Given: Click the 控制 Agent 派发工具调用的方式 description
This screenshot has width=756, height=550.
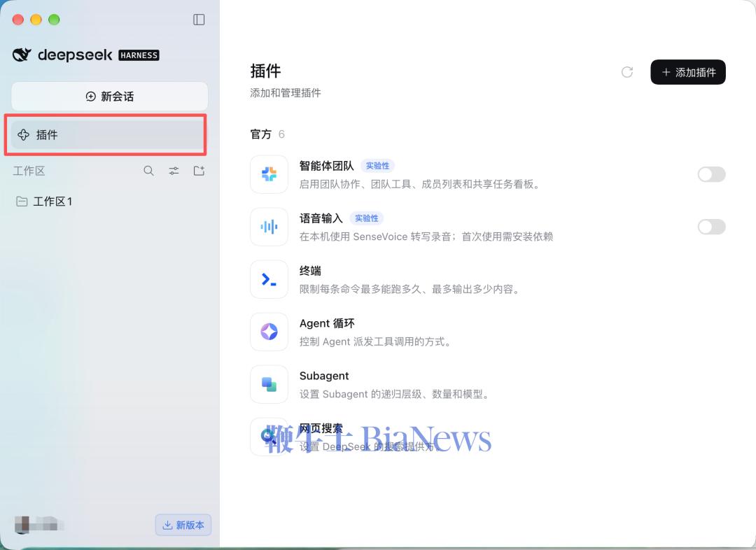Looking at the screenshot, I should click(x=375, y=341).
